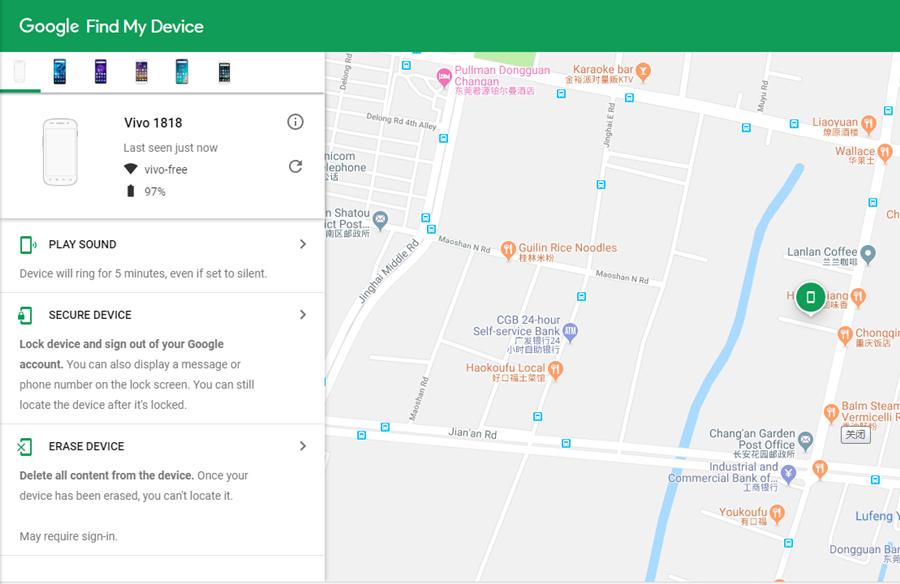This screenshot has width=900, height=584.
Task: Click the battery icon showing 97%
Action: (130, 191)
